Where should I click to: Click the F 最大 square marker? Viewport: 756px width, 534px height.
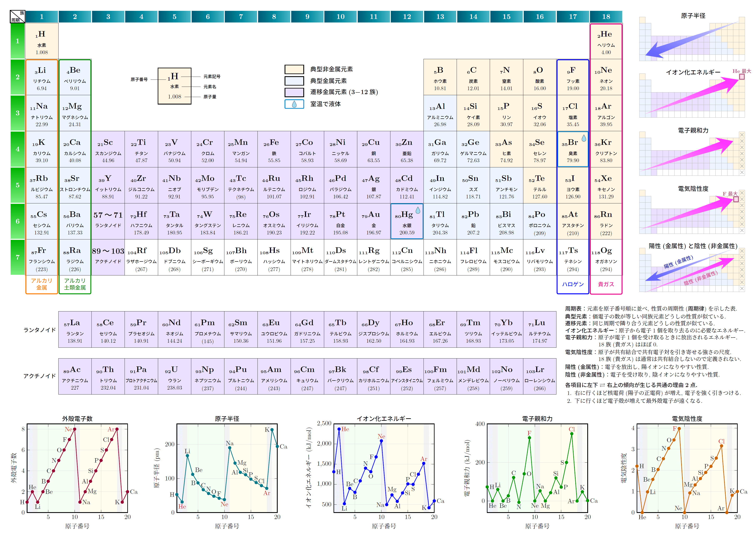(736, 199)
